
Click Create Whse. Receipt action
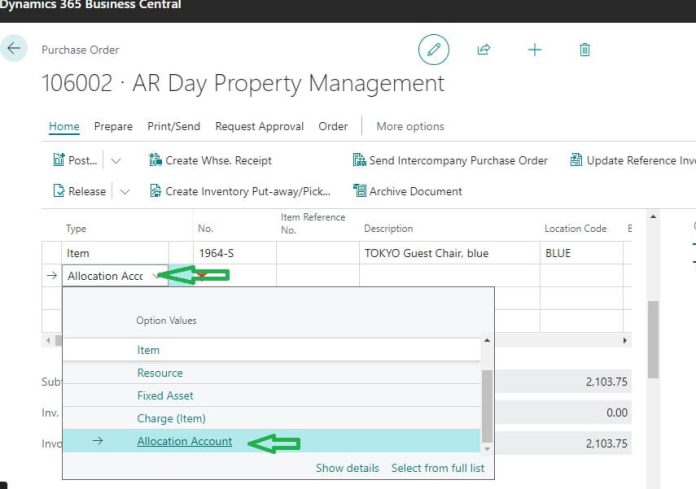point(210,160)
